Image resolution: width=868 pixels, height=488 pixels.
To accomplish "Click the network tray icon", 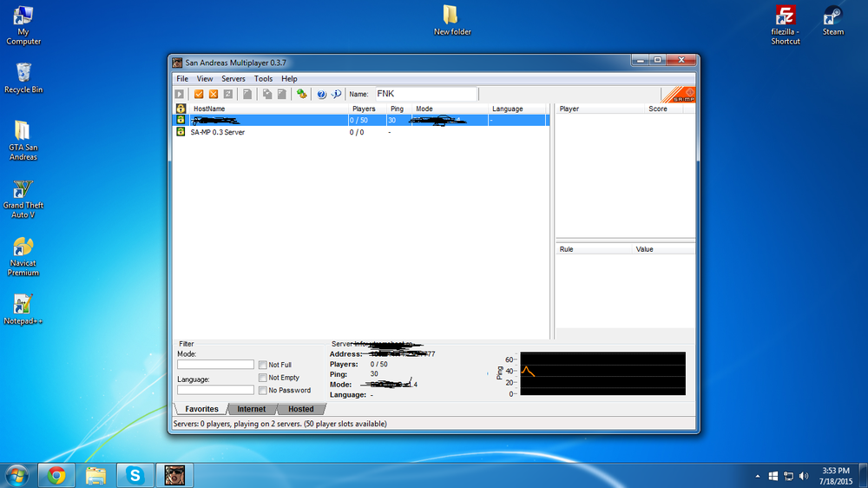I will [x=788, y=476].
